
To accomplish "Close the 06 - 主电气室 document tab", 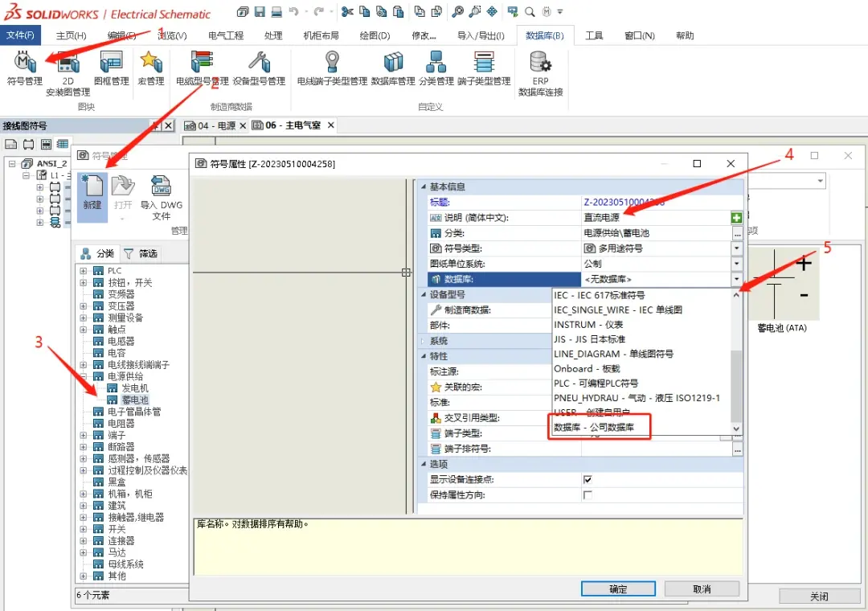I will pos(330,125).
